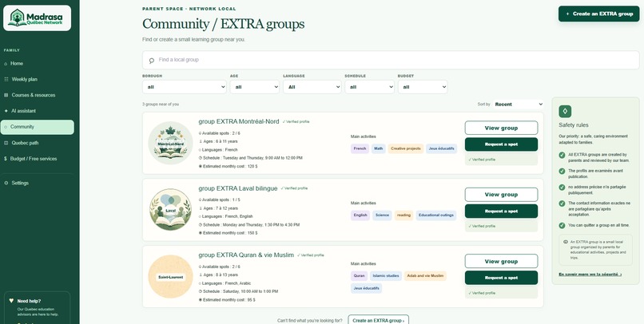Image resolution: width=644 pixels, height=324 pixels.
Task: Click the Montréal-Nord group avatar
Action: [x=170, y=143]
